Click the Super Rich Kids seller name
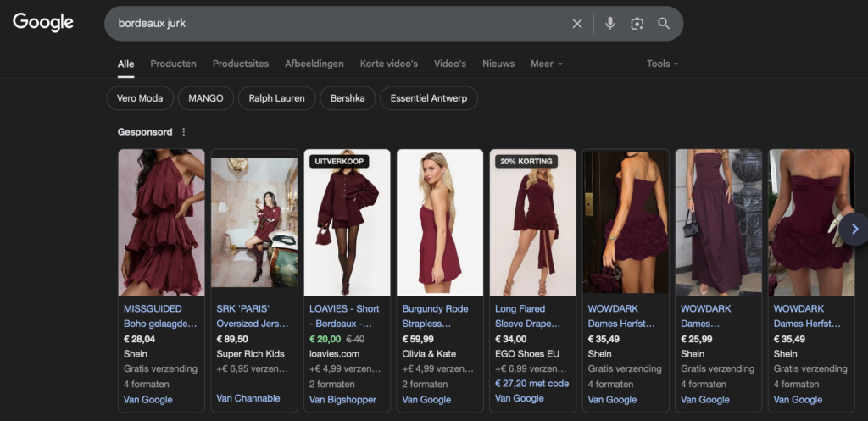 click(250, 353)
